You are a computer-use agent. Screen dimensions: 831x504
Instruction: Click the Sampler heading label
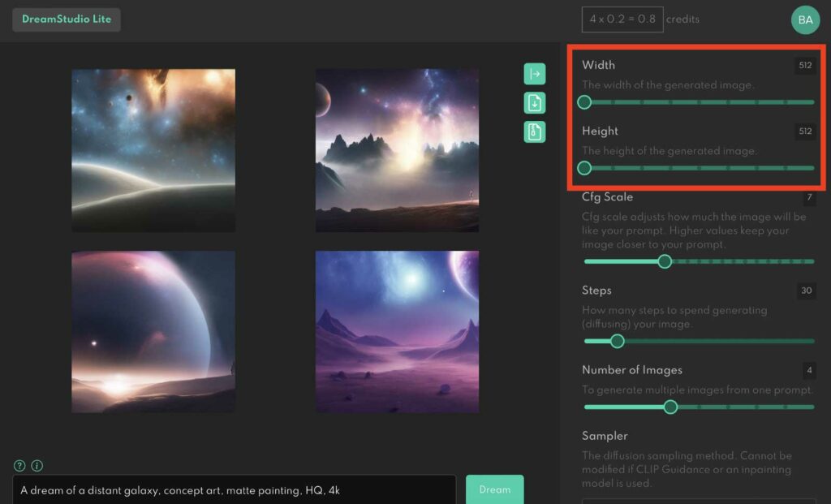(605, 436)
